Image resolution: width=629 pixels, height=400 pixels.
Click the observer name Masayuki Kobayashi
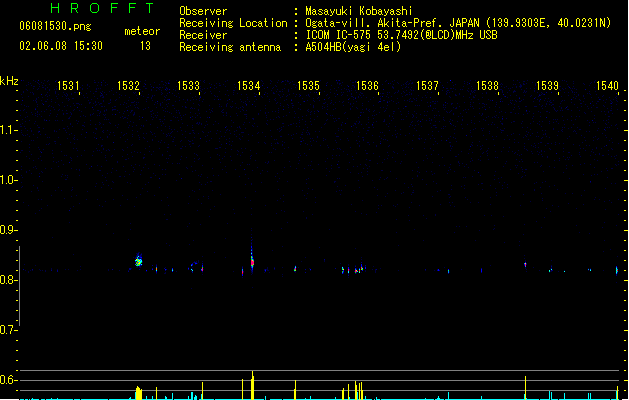pos(359,11)
